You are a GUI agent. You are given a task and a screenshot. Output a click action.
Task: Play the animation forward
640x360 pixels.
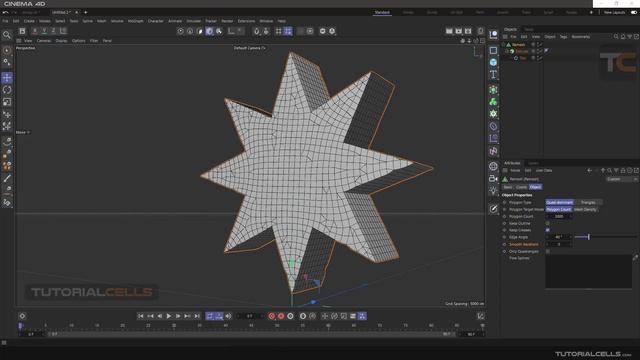click(x=169, y=316)
